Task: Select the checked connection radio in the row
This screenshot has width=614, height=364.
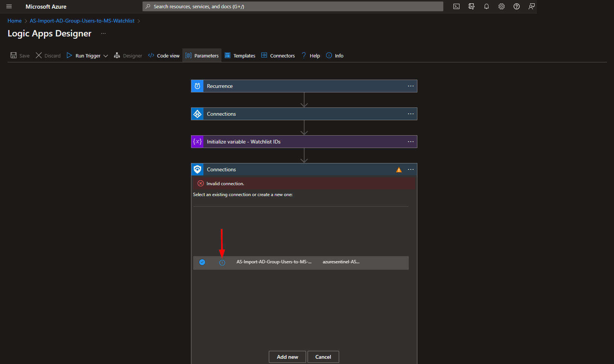Action: point(202,262)
